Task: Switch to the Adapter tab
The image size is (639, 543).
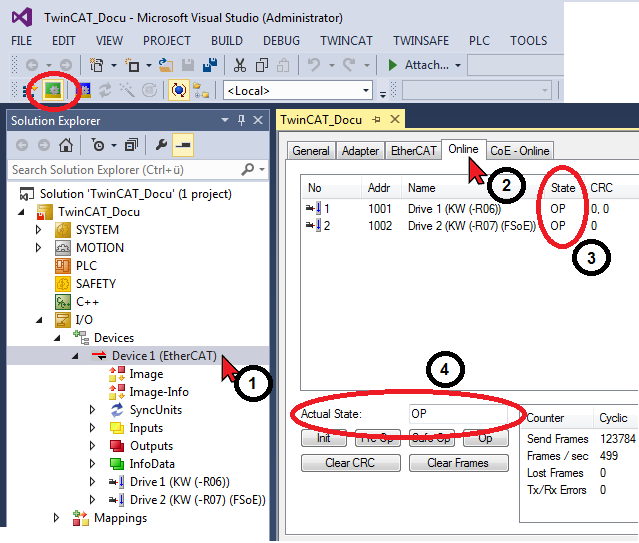Action: coord(360,151)
